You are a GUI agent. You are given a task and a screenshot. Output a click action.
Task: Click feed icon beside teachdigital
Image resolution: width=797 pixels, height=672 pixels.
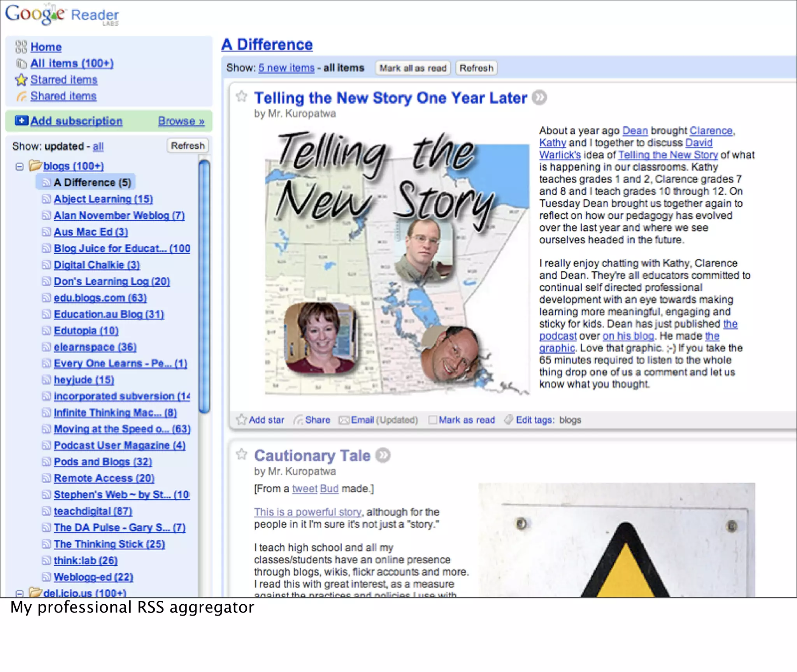click(46, 511)
